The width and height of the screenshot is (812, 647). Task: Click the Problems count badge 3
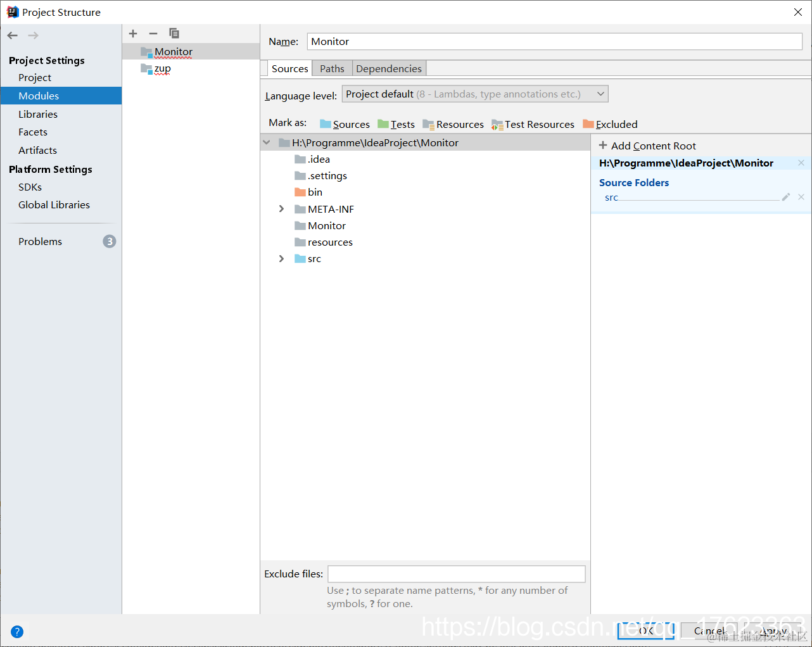[x=110, y=241]
